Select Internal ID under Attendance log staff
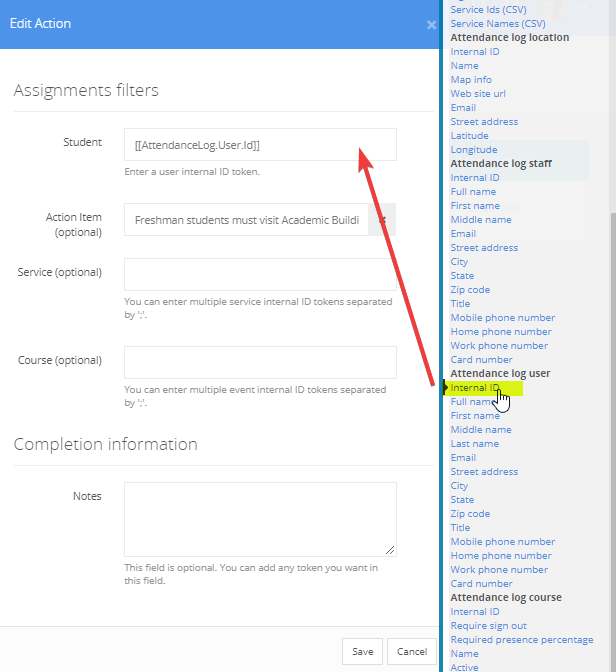 click(x=475, y=177)
